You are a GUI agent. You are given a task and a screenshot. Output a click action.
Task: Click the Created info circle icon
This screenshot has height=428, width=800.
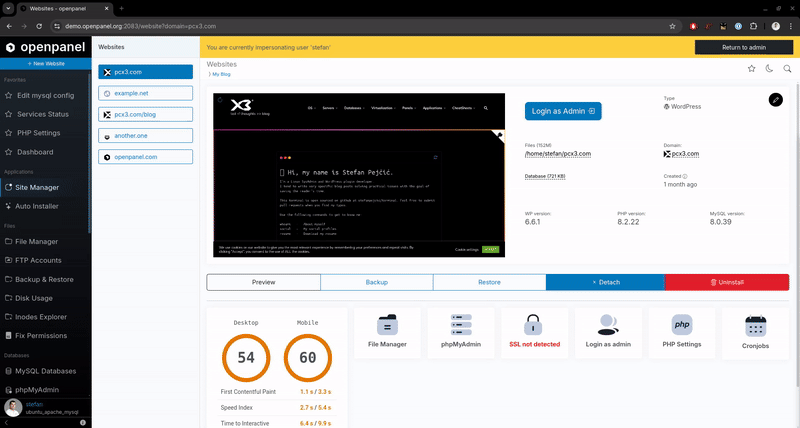click(x=685, y=177)
